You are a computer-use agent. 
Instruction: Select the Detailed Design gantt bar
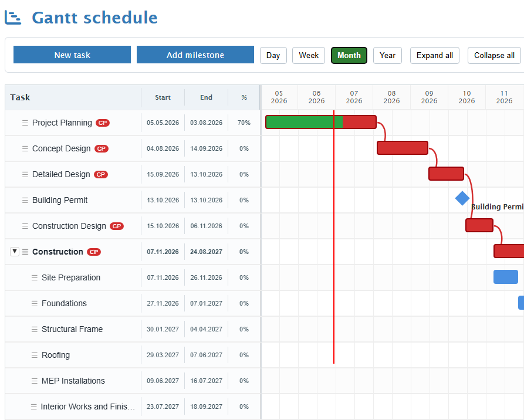(446, 174)
